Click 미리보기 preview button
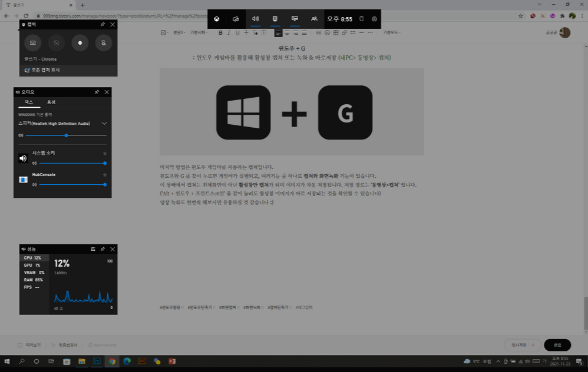Screen dimensions: 588x372 coord(29,345)
